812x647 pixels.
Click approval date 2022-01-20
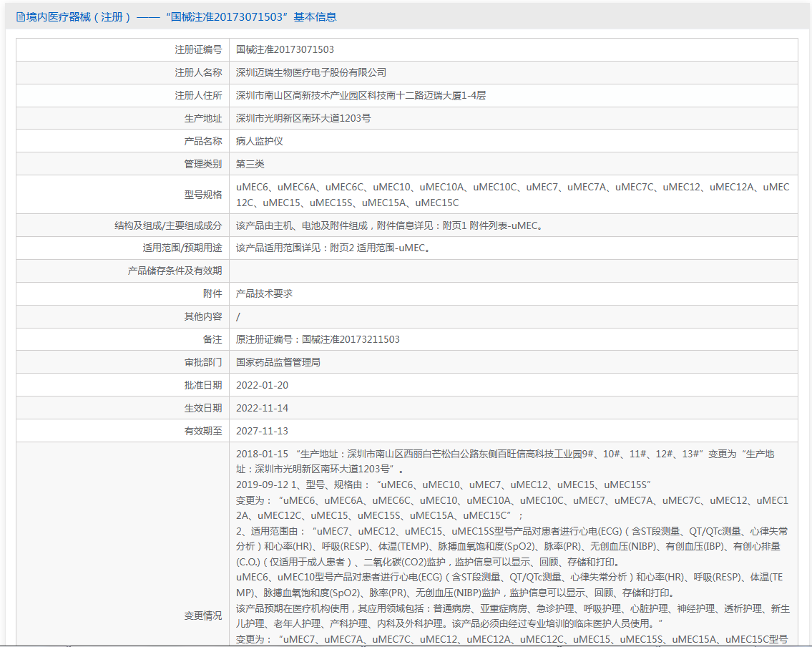(262, 385)
